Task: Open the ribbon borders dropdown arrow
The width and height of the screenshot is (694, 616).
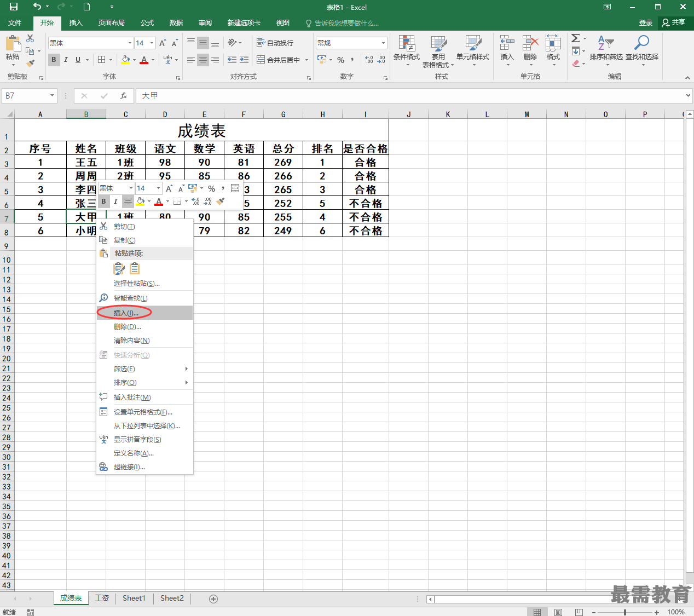Action: pos(111,60)
